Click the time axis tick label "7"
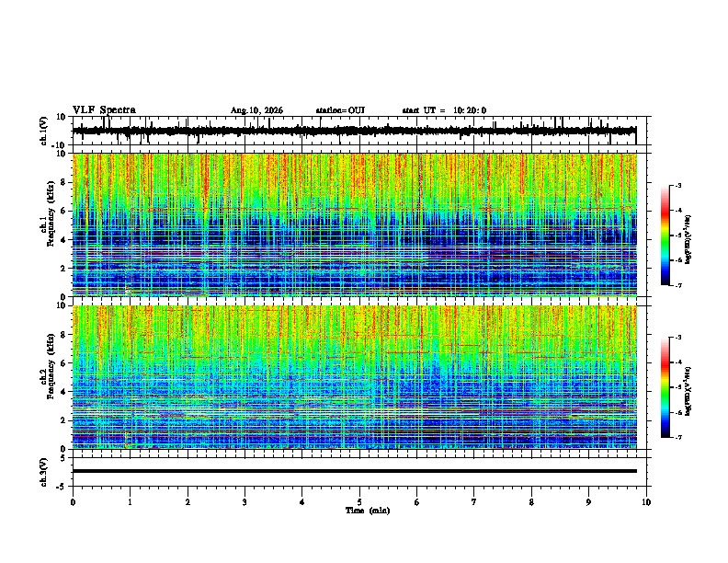The width and height of the screenshot is (728, 563). coord(474,502)
